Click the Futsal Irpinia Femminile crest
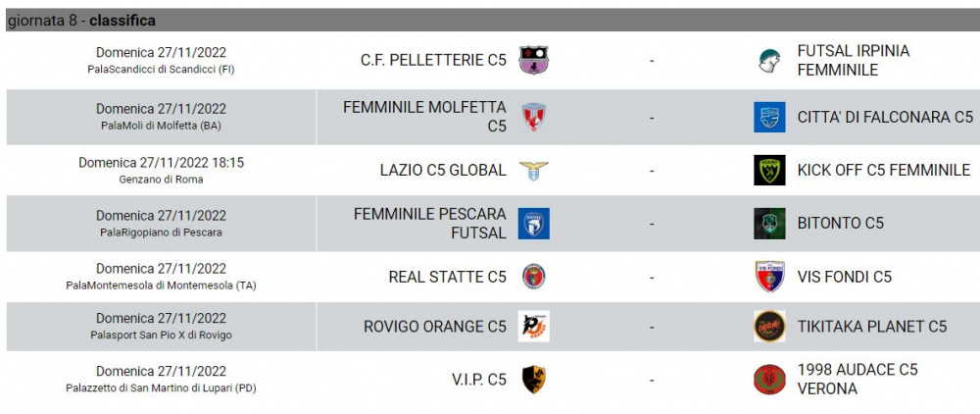Image resolution: width=980 pixels, height=414 pixels. [769, 60]
